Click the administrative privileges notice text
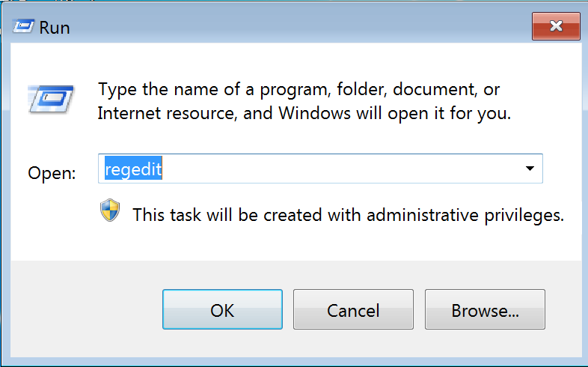This screenshot has width=588, height=367. (348, 215)
